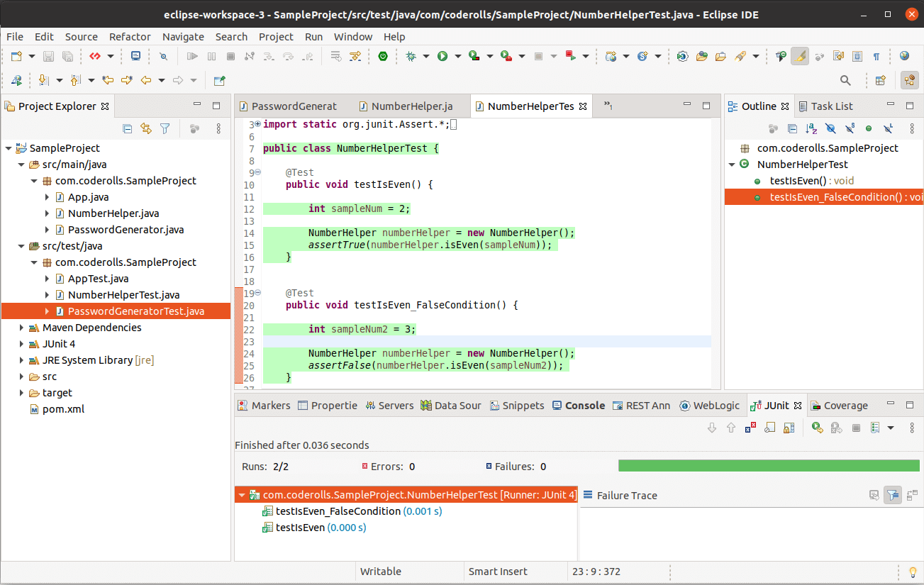Click the Debug icon in the main toolbar

pos(411,56)
